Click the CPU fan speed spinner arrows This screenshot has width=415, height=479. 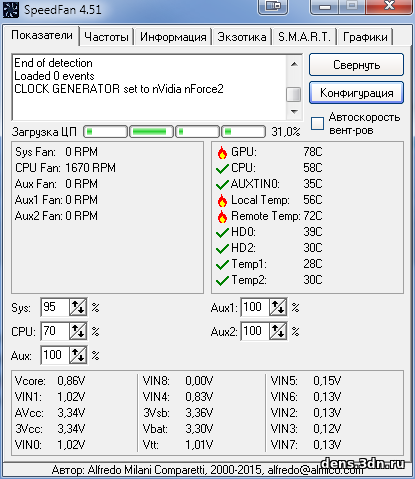78,331
